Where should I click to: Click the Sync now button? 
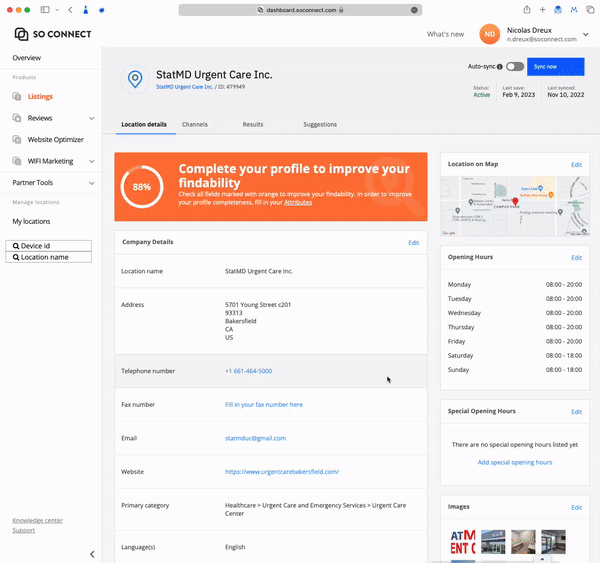(556, 67)
